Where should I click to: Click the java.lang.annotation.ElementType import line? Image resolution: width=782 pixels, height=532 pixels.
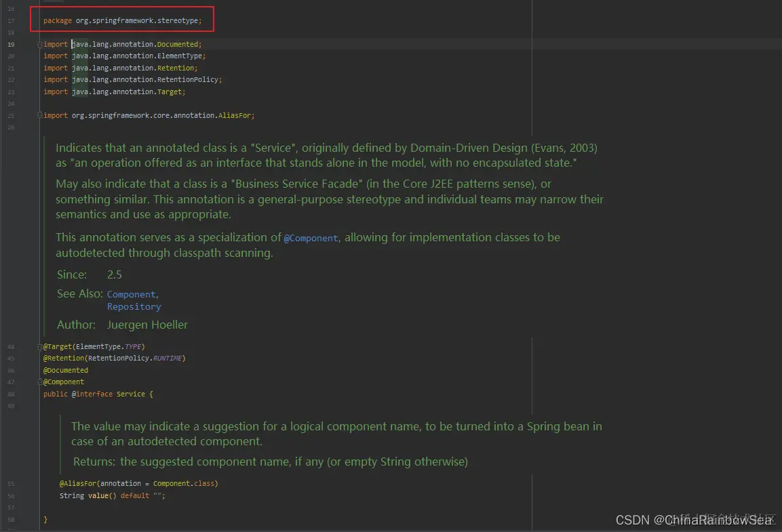[x=125, y=56]
